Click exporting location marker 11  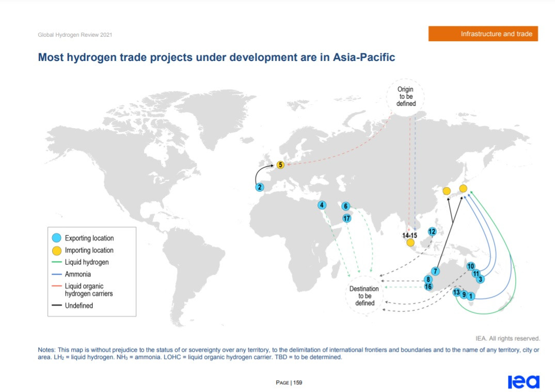click(475, 273)
